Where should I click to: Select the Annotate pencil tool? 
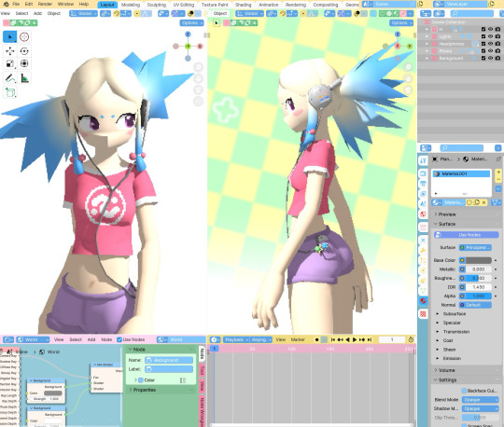tap(10, 78)
